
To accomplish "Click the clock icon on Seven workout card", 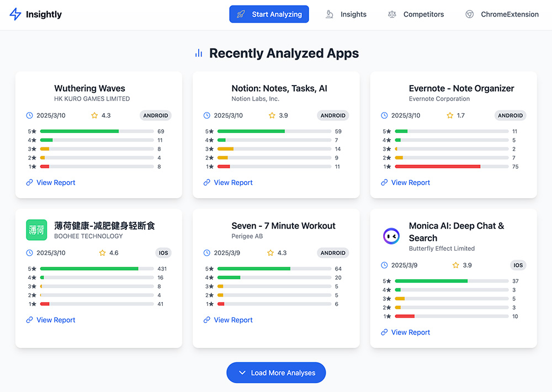I will 207,253.
